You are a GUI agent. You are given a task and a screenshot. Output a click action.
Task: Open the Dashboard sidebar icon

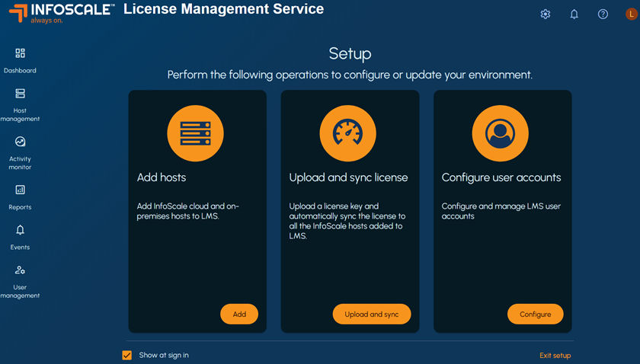(20, 53)
